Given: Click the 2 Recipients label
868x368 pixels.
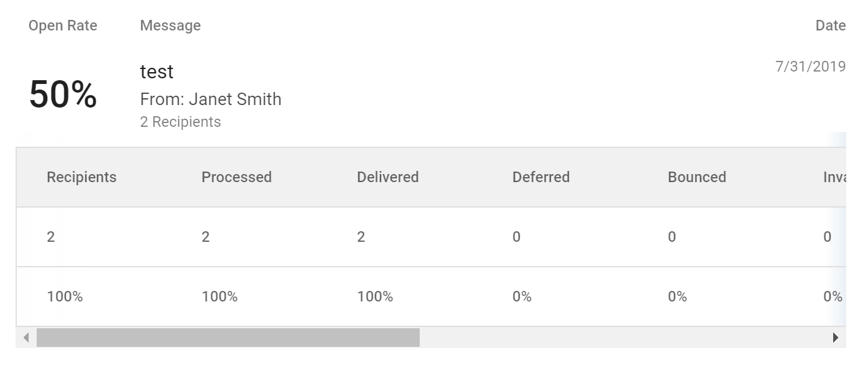Looking at the screenshot, I should coord(180,122).
